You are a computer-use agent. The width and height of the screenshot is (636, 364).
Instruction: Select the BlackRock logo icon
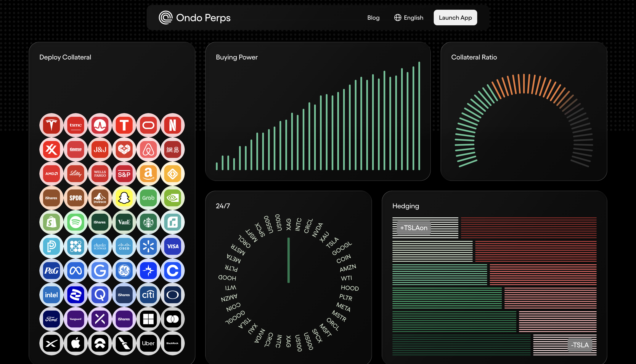pos(172,343)
